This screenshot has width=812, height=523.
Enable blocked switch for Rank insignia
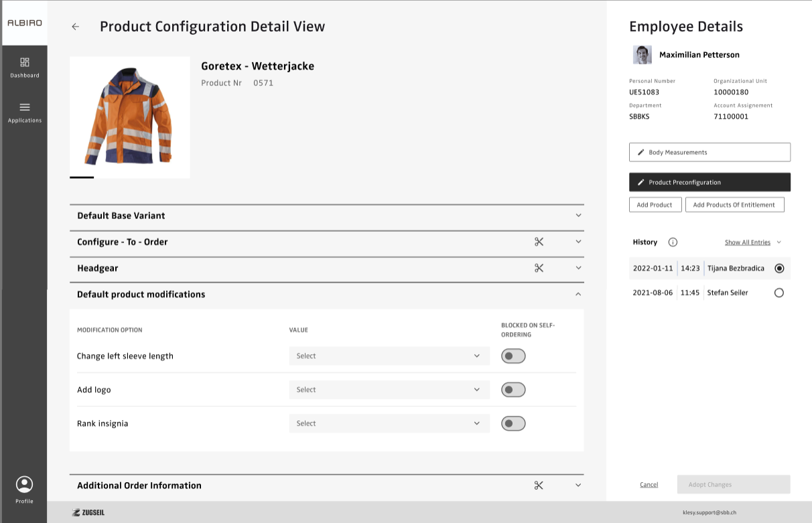514,423
